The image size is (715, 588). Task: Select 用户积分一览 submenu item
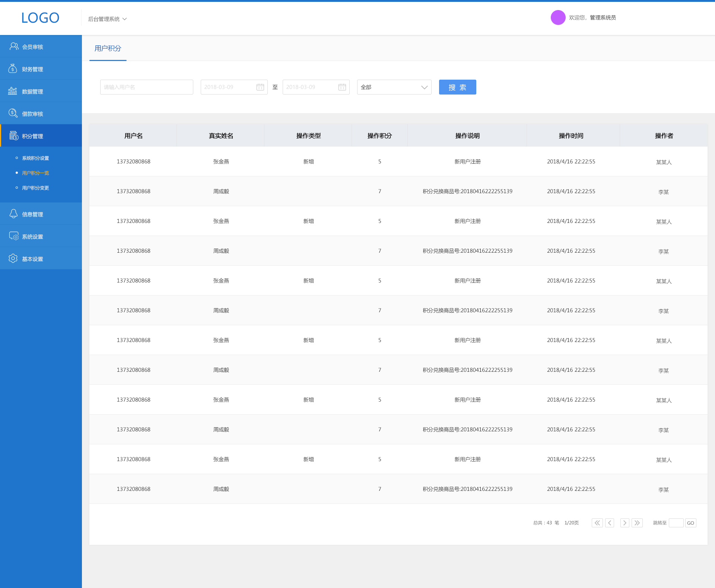pos(35,173)
